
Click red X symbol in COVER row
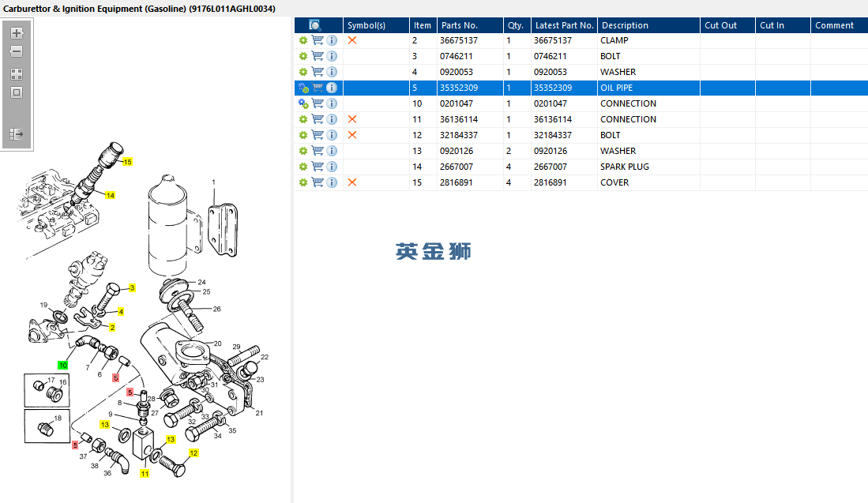(x=352, y=182)
